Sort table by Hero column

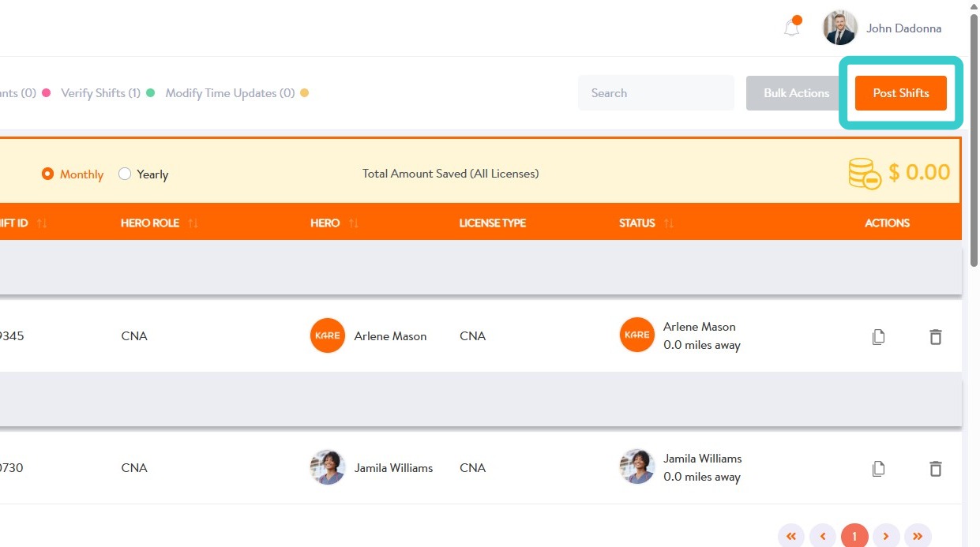coord(354,223)
